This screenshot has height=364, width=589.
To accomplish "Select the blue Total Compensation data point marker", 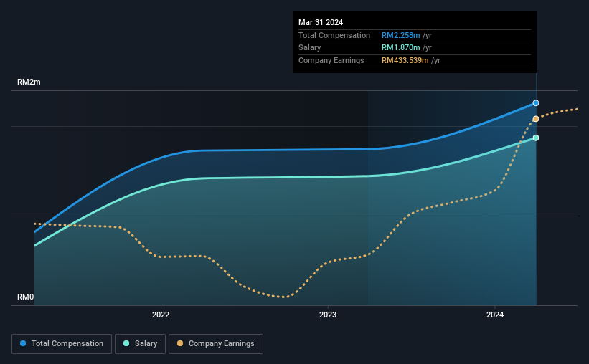I will (x=536, y=103).
